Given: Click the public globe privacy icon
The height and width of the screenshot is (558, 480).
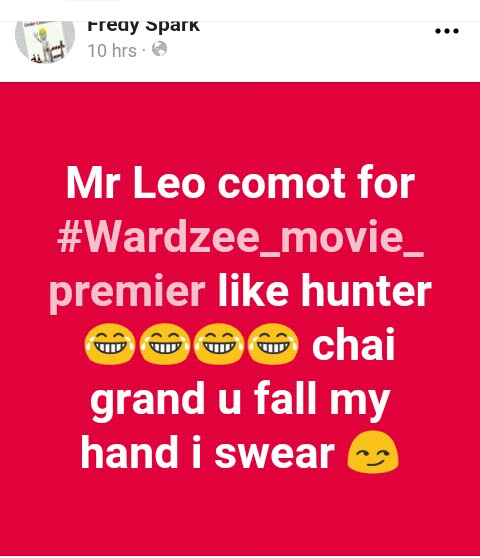Looking at the screenshot, I should pyautogui.click(x=159, y=49).
